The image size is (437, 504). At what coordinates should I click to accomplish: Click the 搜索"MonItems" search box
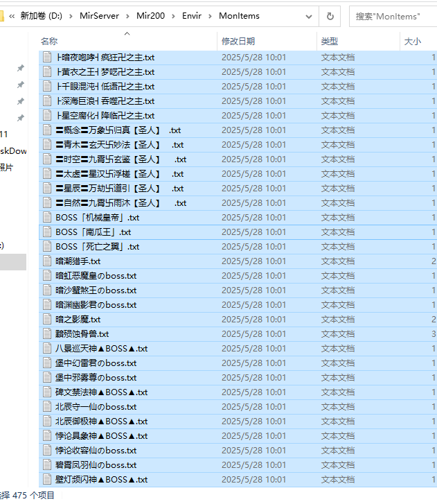click(393, 16)
